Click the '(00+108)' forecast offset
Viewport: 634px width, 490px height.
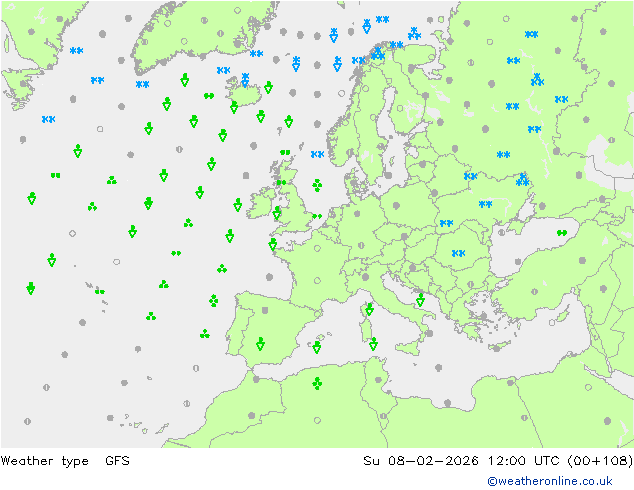[600, 460]
